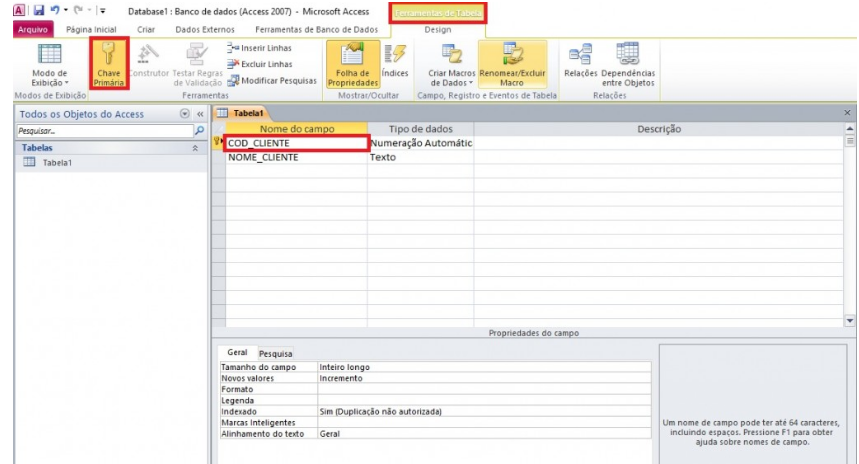Open the Arquivo menu tab
This screenshot has width=859, height=464.
pos(32,30)
